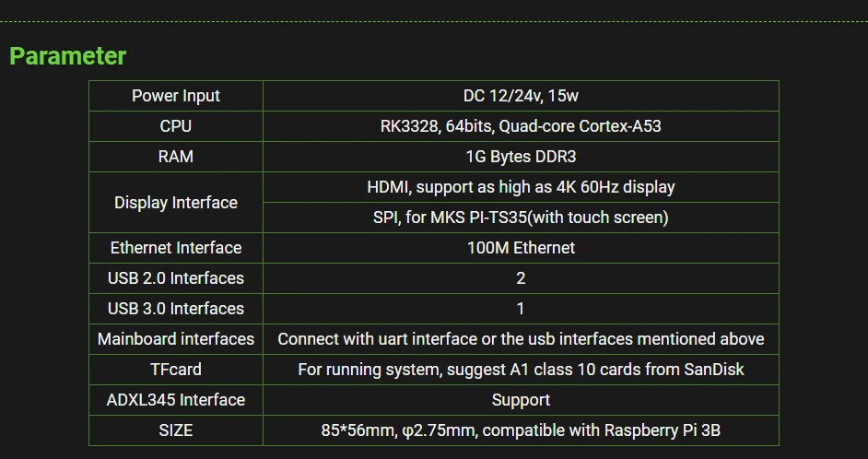Select the 100M Ethernet value

pos(521,248)
